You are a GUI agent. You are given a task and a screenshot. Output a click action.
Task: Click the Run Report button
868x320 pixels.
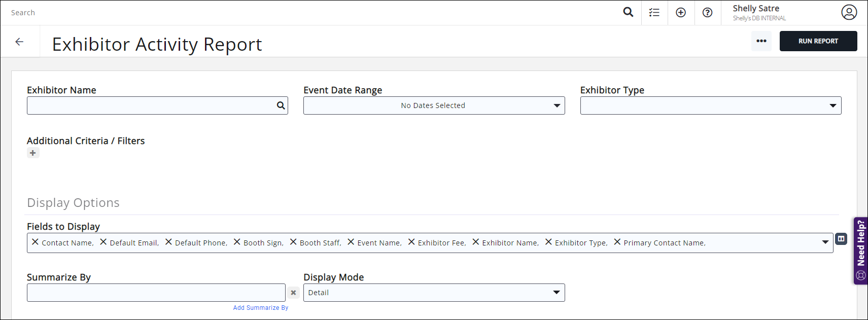click(818, 41)
